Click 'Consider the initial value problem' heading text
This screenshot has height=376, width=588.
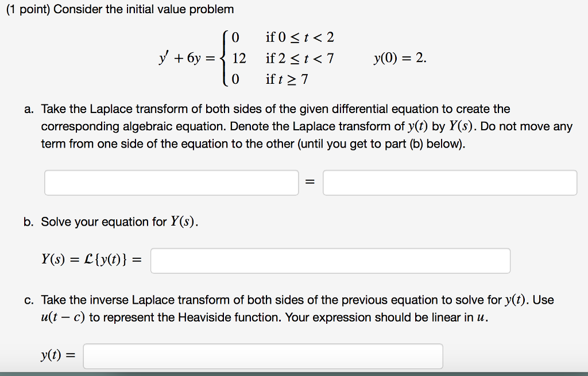coord(144,9)
